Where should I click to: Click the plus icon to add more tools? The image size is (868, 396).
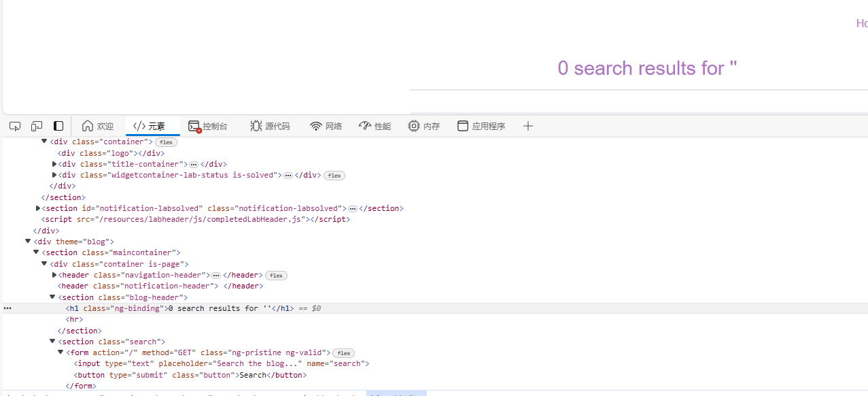coord(528,126)
